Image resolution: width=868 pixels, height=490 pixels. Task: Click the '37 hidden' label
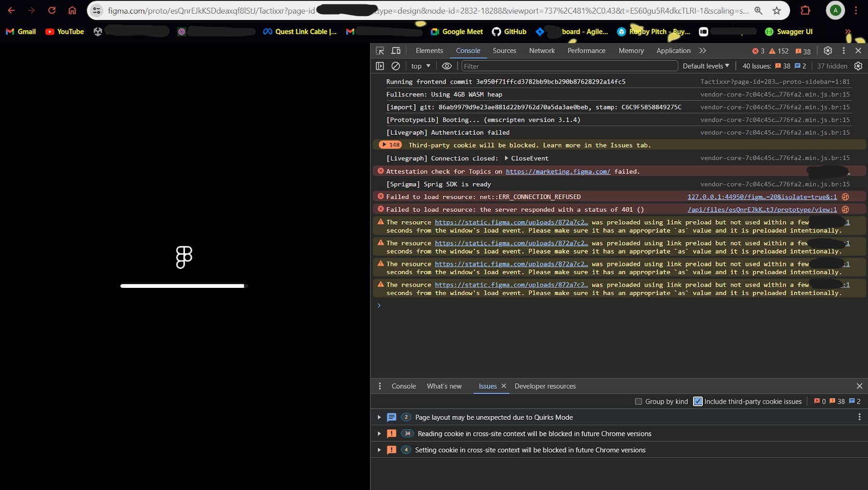832,66
